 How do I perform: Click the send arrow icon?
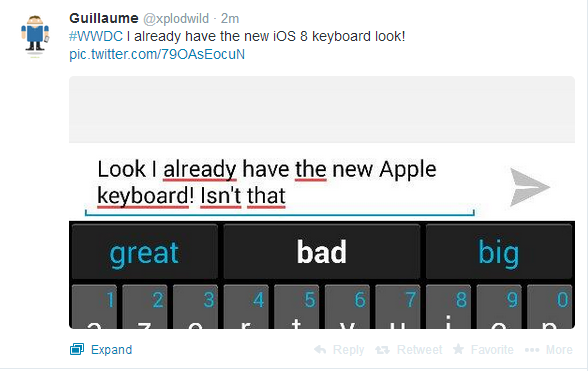point(529,187)
